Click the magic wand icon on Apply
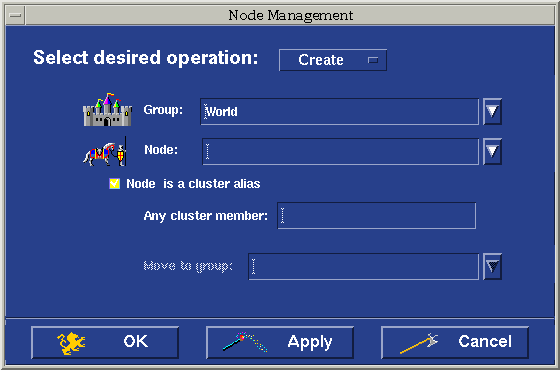Screen dimensions: 560x370 pos(245,342)
